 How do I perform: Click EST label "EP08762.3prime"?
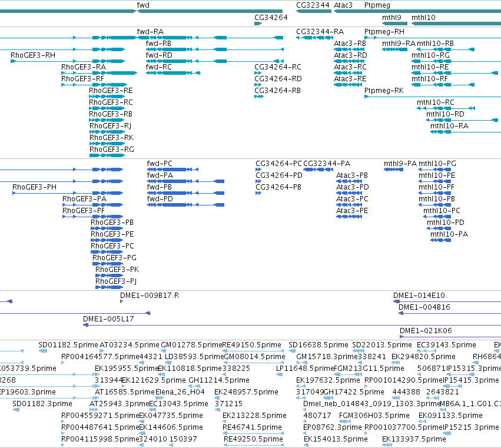tap(332, 427)
